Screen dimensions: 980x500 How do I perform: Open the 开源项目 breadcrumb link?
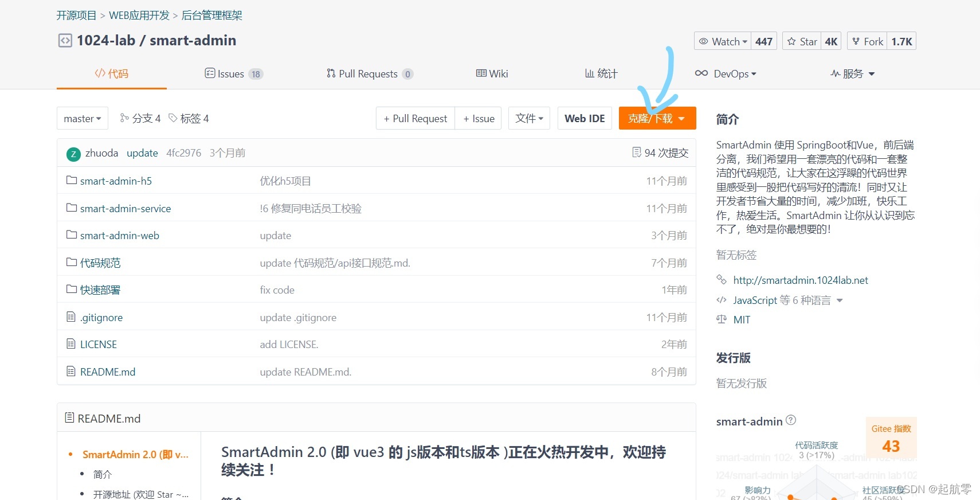(x=76, y=15)
